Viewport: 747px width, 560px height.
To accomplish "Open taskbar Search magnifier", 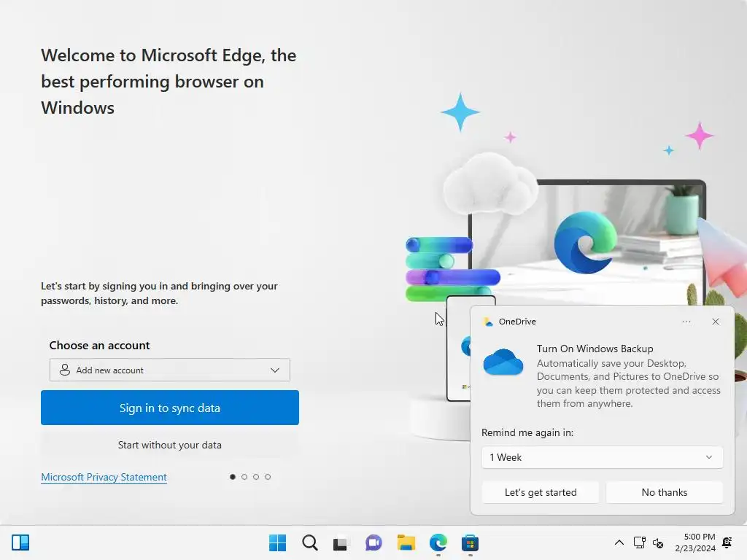I will (x=309, y=542).
